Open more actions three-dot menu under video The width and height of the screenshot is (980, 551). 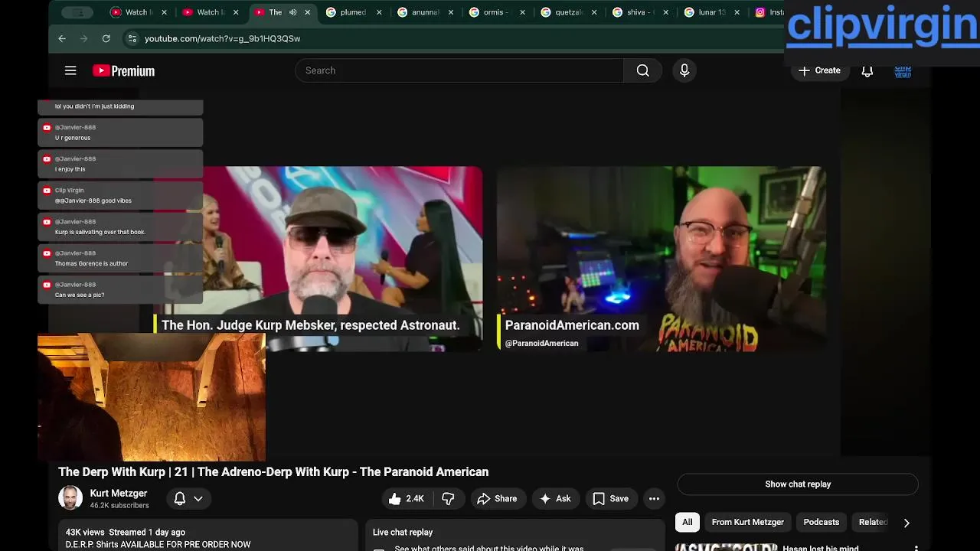[x=654, y=499]
